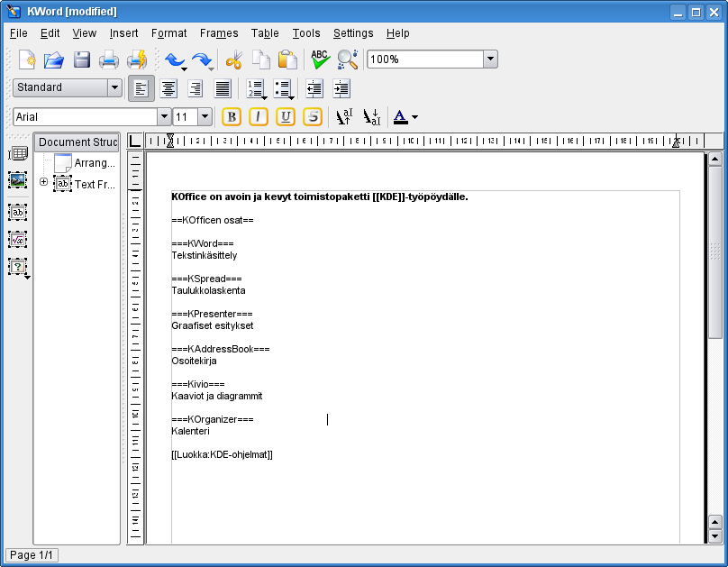The height and width of the screenshot is (567, 728).
Task: Insert a picture frame from the sidebar
Action: [x=18, y=180]
